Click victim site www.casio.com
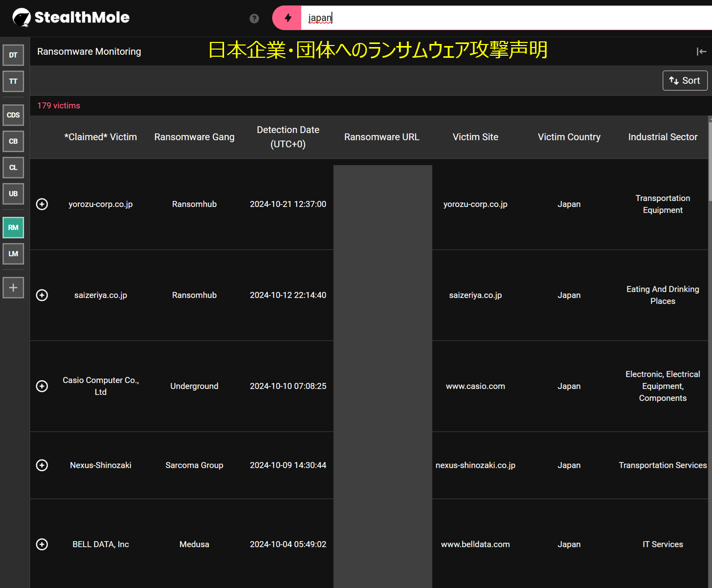Viewport: 712px width, 588px height. (475, 386)
